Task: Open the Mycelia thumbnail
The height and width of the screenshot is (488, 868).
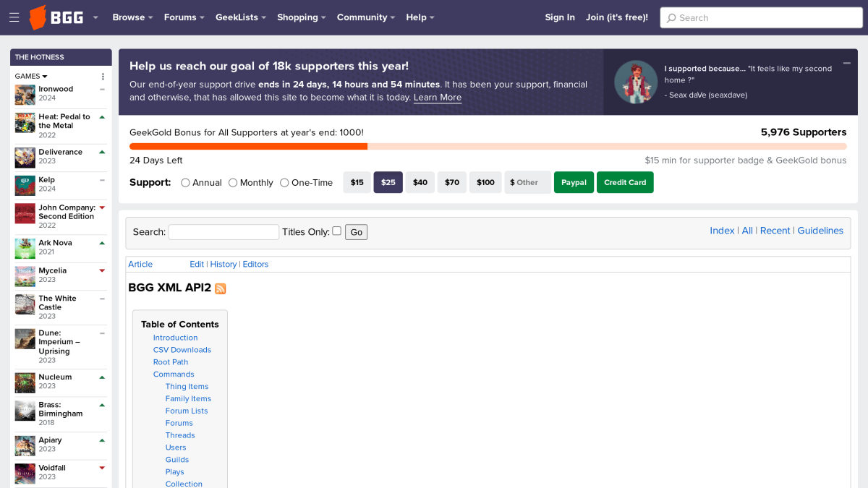Action: (25, 277)
